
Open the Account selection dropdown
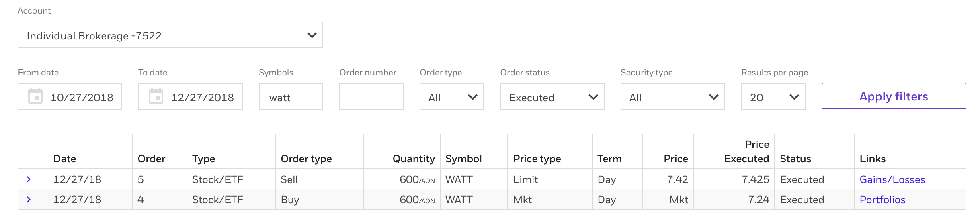170,35
